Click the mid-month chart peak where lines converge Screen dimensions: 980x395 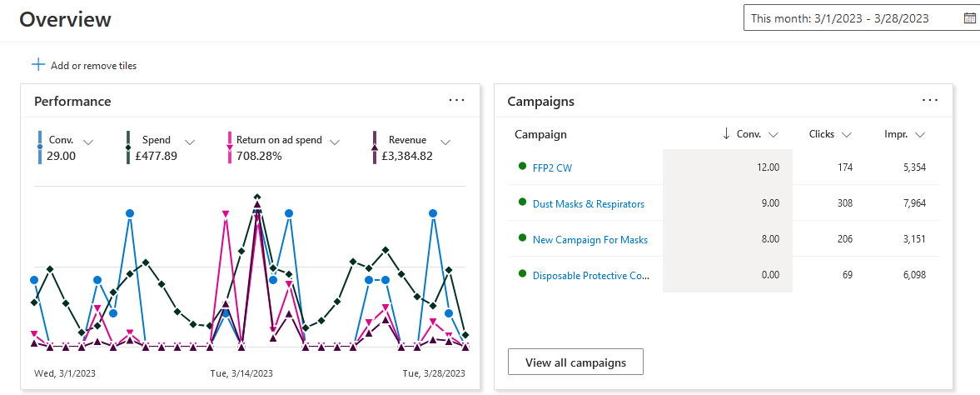(257, 204)
